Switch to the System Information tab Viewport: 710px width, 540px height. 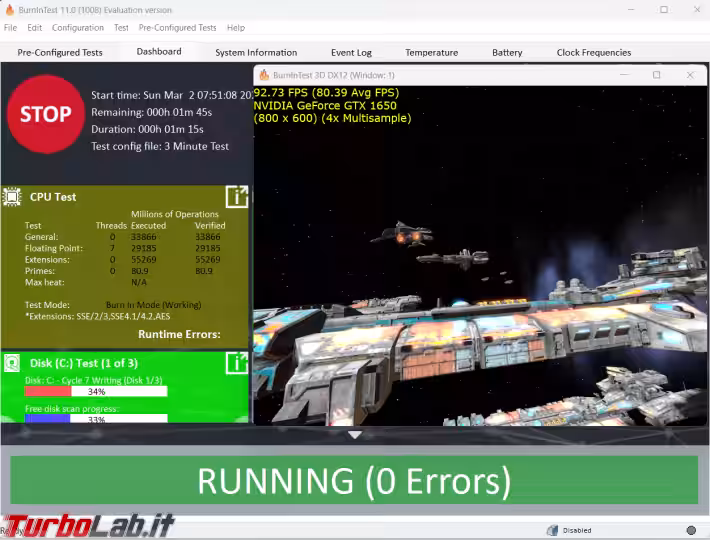pyautogui.click(x=256, y=53)
